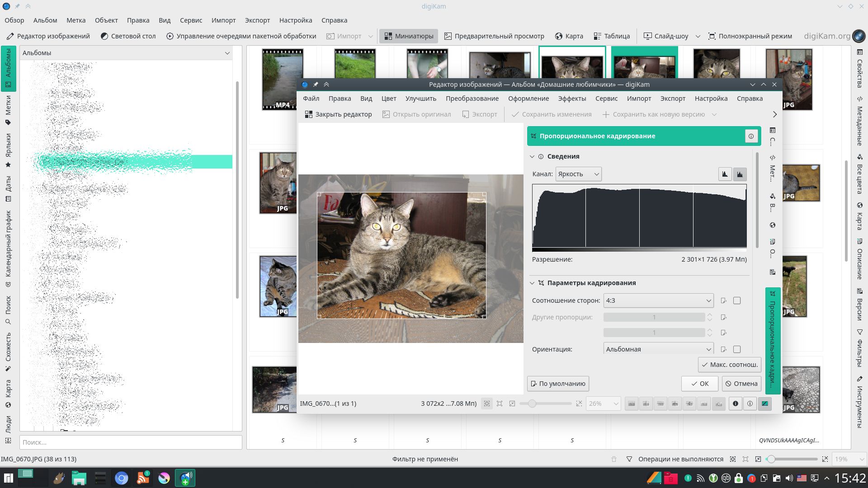
Task: Open the Filters (Фильтры) right sidebar tab
Action: [x=859, y=348]
